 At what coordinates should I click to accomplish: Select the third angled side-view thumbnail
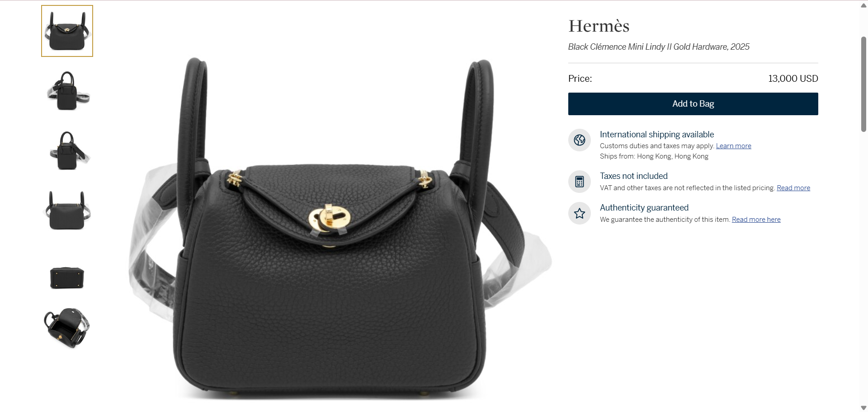coord(67,150)
